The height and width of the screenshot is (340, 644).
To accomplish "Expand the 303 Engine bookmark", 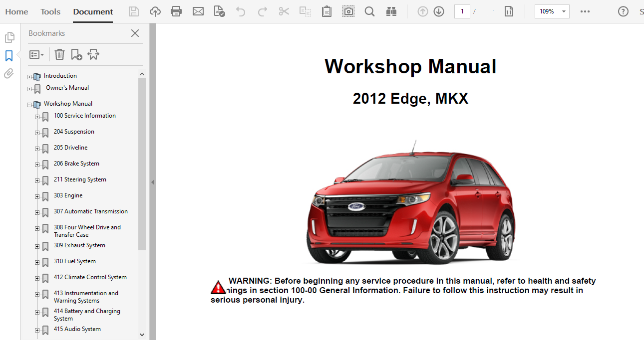I will click(37, 196).
